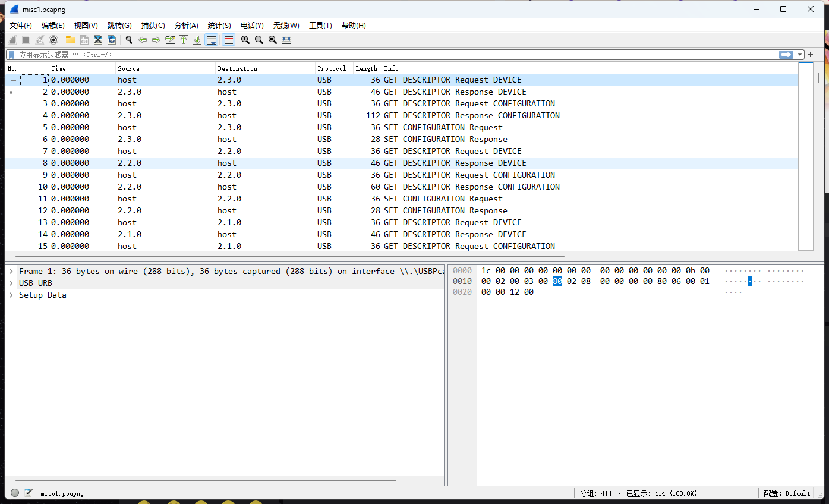Jump to the first packet icon

tap(184, 40)
